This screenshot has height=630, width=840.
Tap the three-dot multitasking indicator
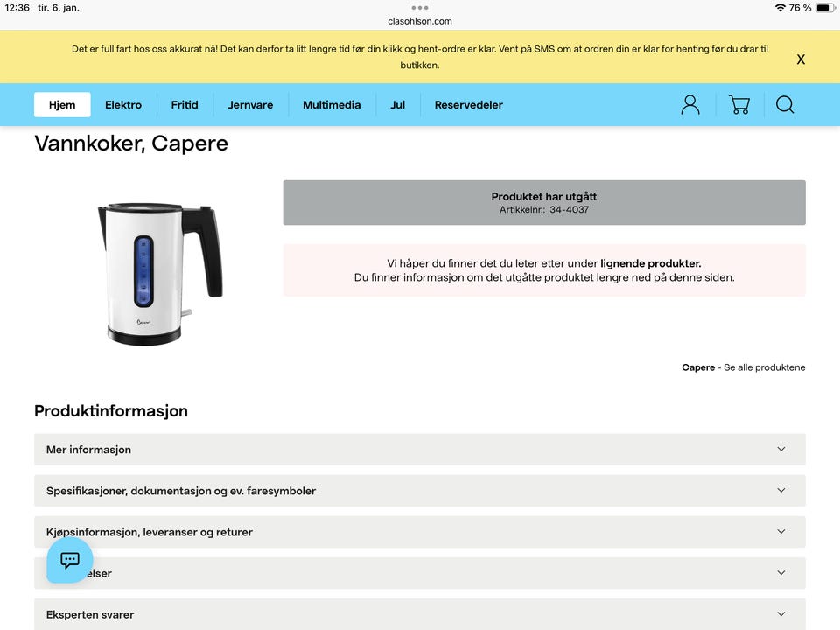(x=419, y=8)
